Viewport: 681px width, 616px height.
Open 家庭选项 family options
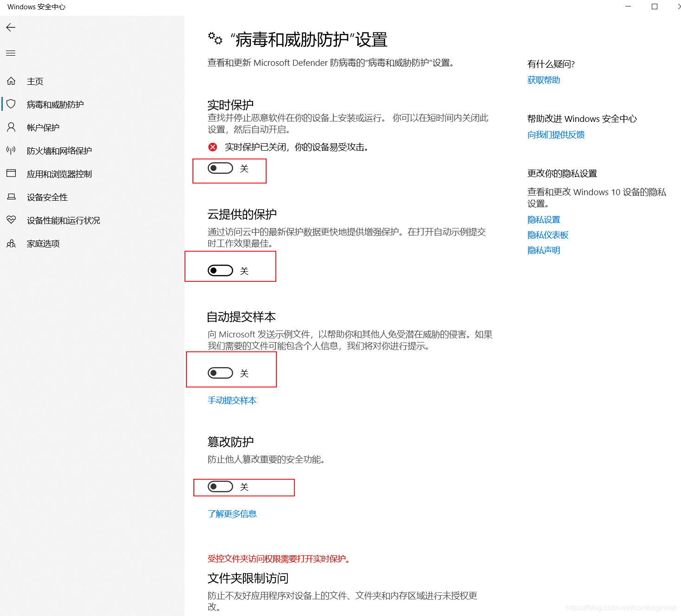[43, 243]
